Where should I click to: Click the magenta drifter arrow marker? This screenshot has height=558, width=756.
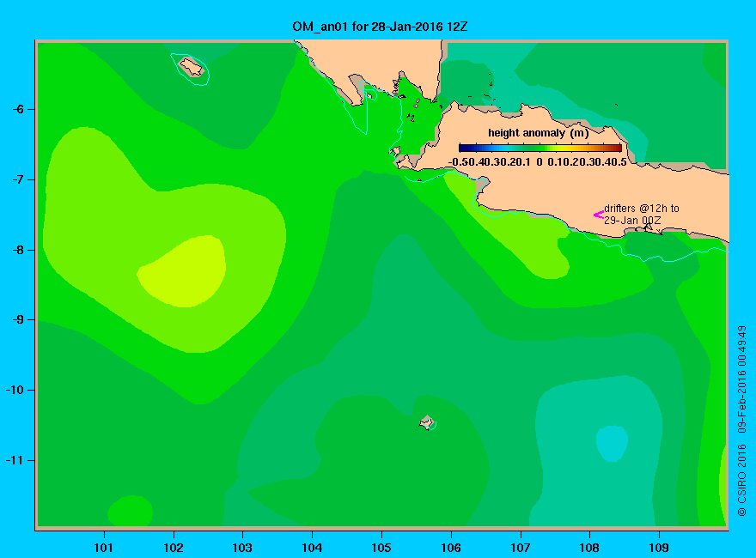pos(598,215)
